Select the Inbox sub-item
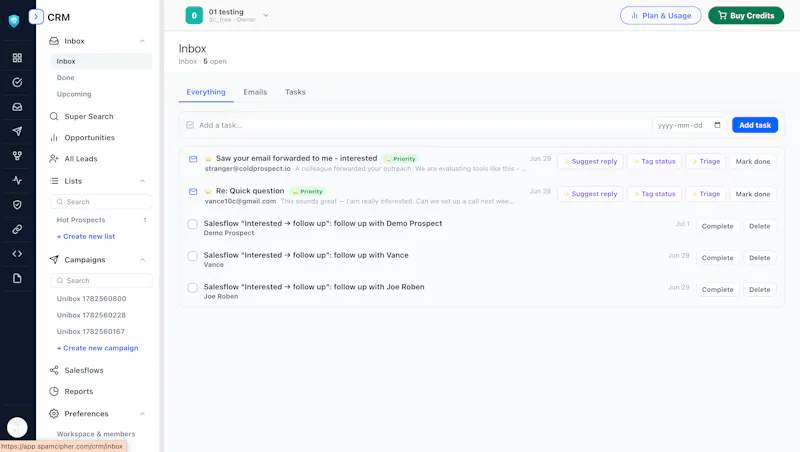Screen dimensions: 800x452 tap(101, 61)
